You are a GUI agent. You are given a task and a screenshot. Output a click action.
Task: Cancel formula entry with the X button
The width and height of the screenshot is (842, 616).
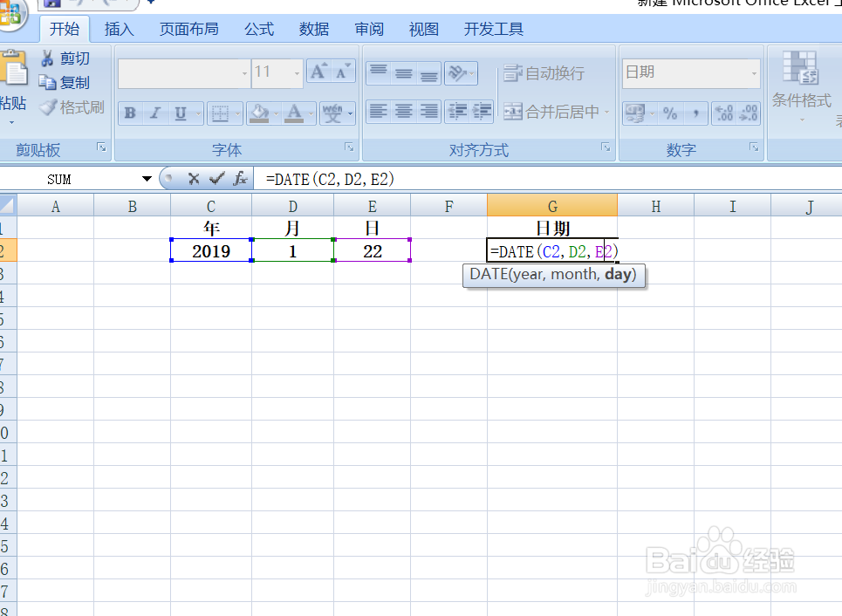pos(194,179)
